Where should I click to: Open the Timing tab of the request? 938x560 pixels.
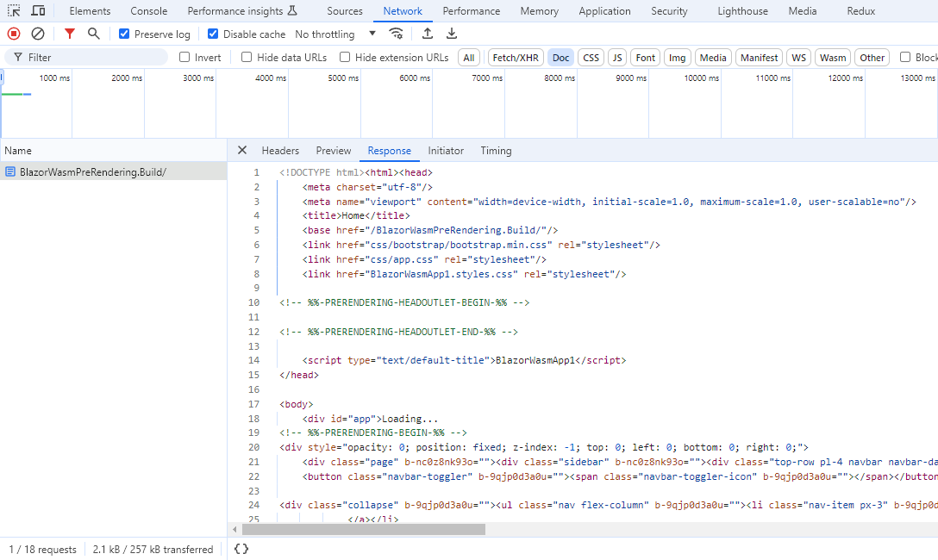tap(496, 151)
